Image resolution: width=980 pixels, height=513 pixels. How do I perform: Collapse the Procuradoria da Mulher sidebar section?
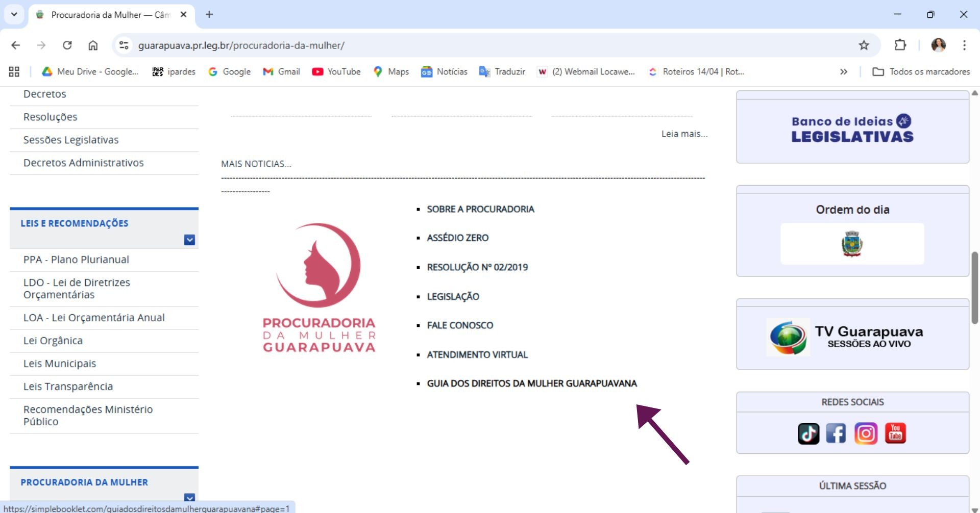189,497
